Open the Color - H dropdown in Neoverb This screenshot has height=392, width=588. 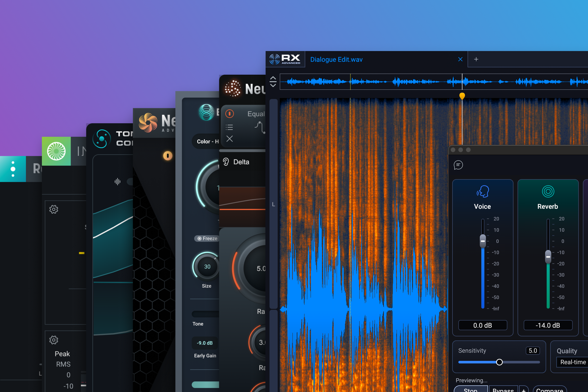pyautogui.click(x=207, y=141)
